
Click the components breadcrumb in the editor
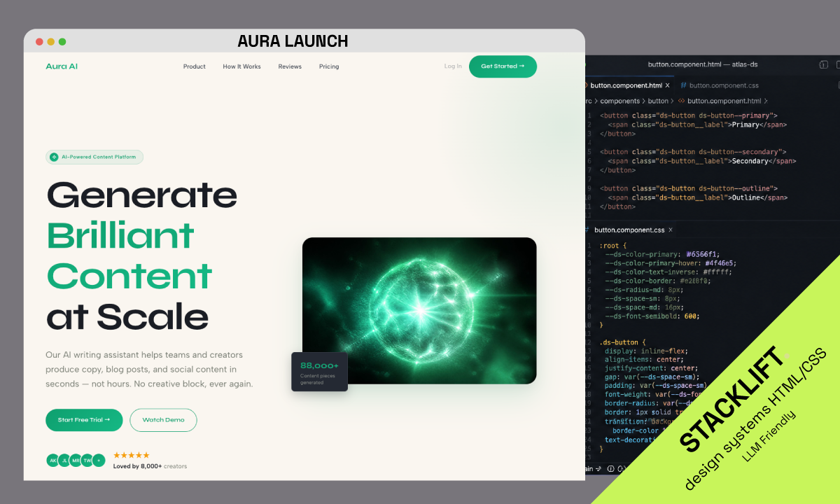point(620,101)
